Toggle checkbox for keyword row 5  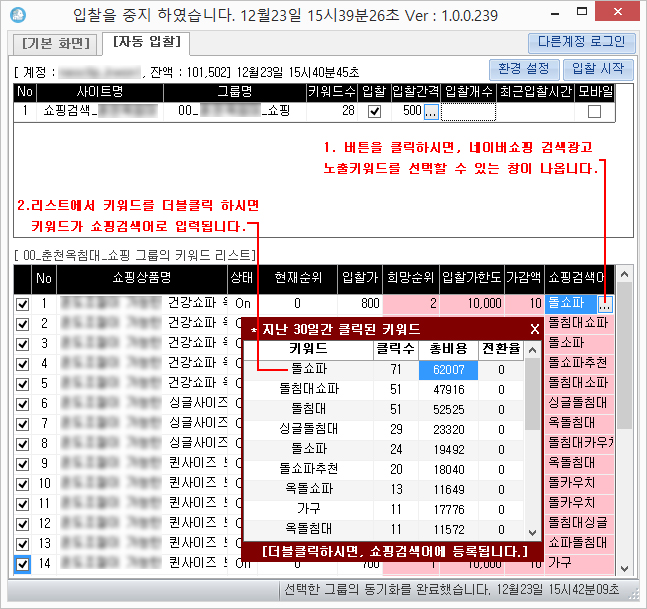click(22, 384)
